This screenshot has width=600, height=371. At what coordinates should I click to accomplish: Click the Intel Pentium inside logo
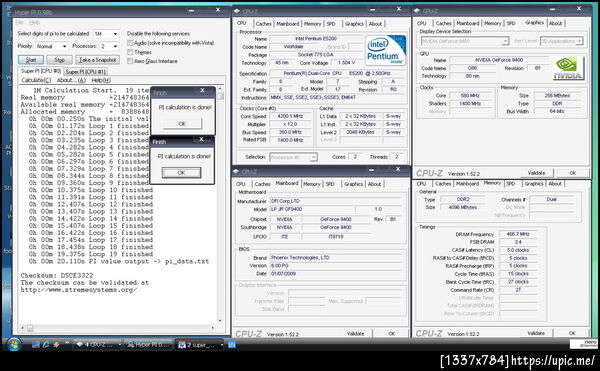click(385, 50)
